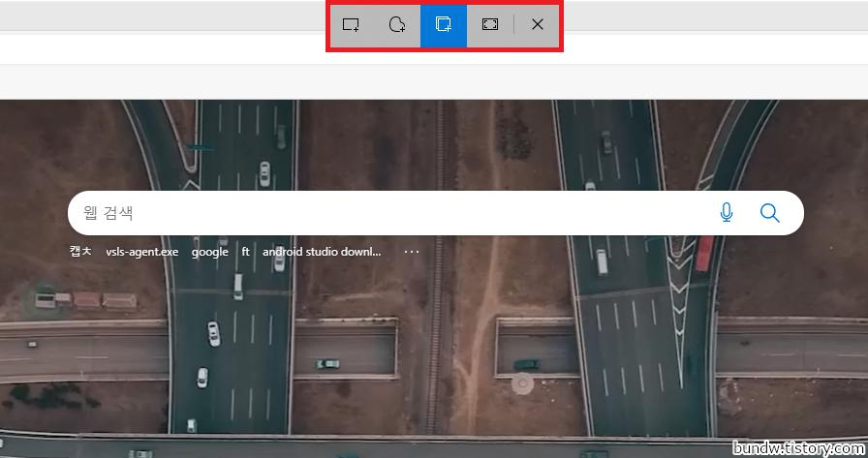Expand more recent searches with the ellipsis

(412, 252)
